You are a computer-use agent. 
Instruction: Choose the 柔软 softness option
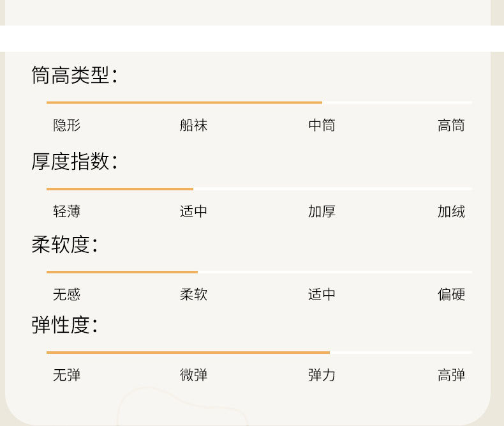pyautogui.click(x=194, y=294)
